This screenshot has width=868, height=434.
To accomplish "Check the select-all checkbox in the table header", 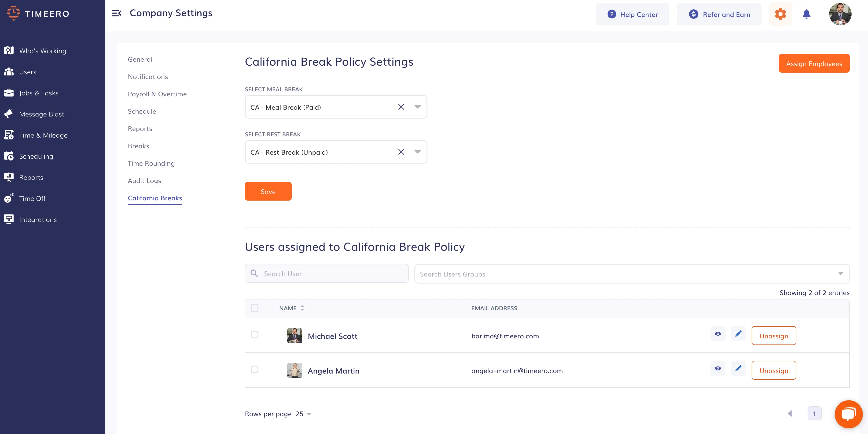I will [x=255, y=308].
